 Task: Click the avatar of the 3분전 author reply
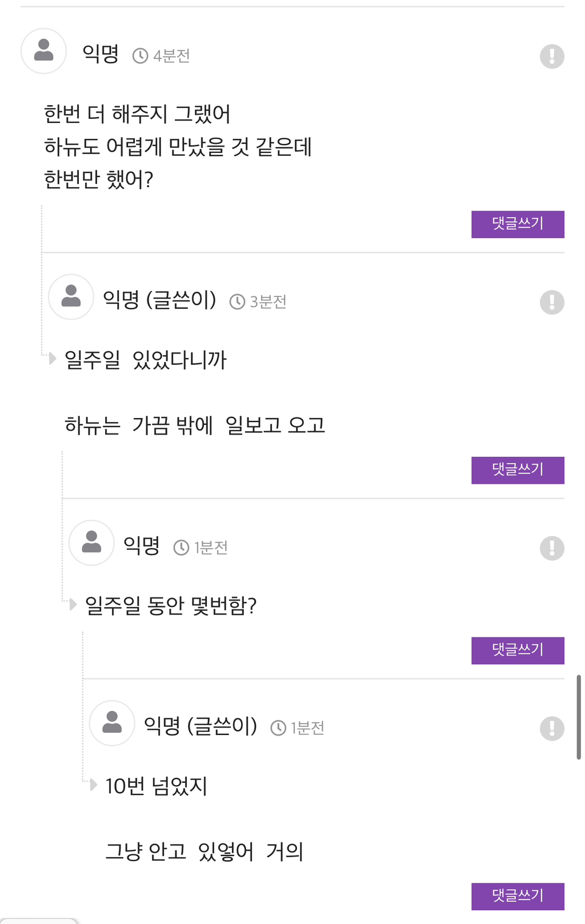point(71,297)
